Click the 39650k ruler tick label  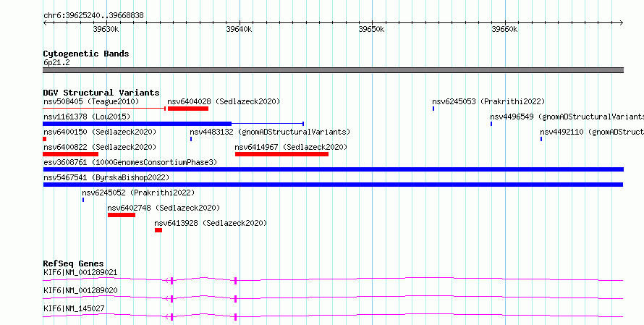click(372, 29)
